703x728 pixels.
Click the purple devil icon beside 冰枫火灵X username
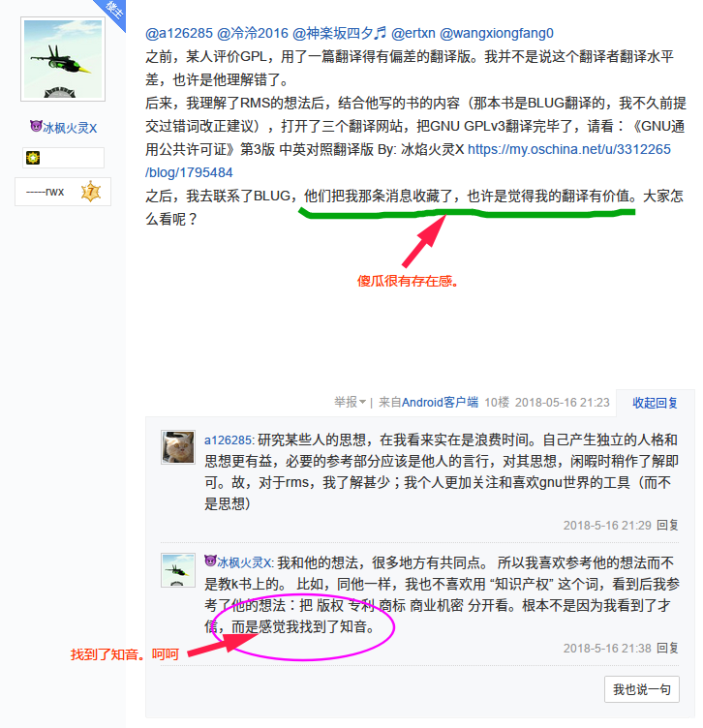36,126
